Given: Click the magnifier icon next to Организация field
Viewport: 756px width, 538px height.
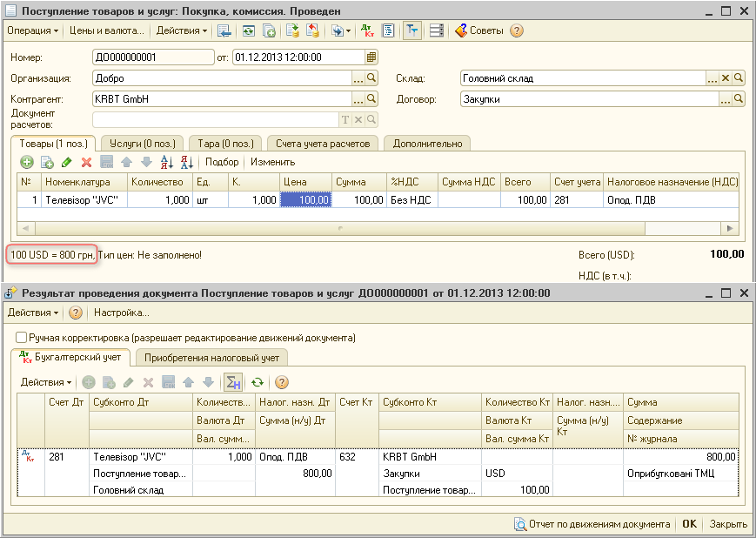Looking at the screenshot, I should coord(372,78).
